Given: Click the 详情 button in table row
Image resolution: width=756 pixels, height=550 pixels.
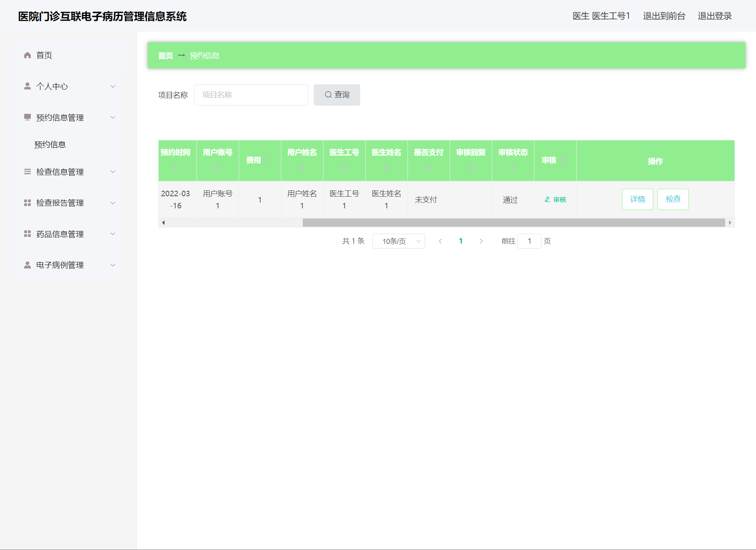Looking at the screenshot, I should pos(637,199).
